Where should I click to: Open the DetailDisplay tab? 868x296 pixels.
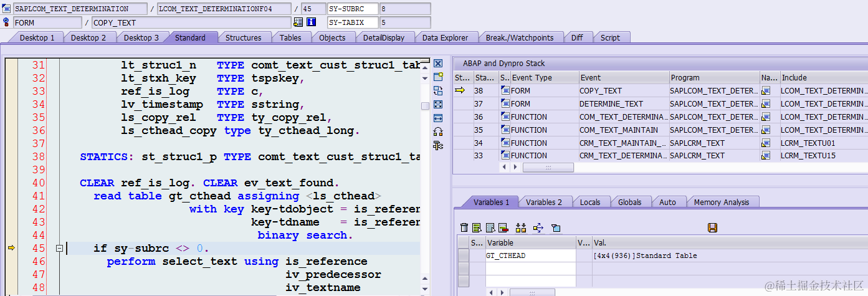pyautogui.click(x=384, y=37)
